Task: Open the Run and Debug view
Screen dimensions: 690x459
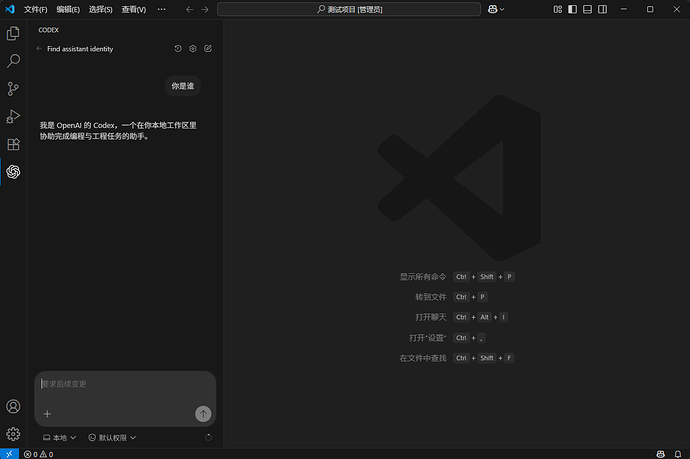Action: click(x=13, y=116)
